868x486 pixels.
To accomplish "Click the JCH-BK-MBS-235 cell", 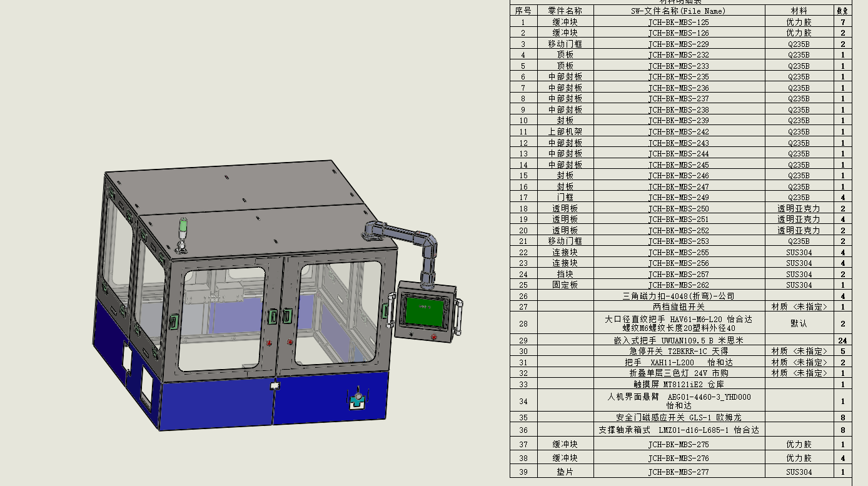I will [679, 76].
